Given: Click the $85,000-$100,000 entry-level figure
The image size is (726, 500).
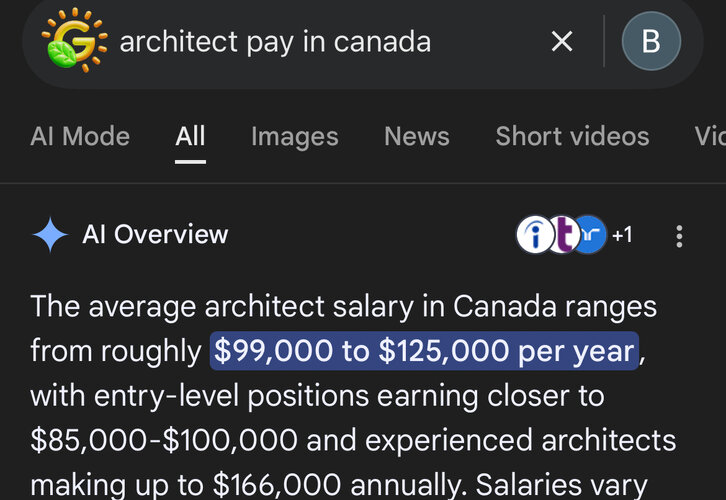Looking at the screenshot, I should tap(164, 439).
